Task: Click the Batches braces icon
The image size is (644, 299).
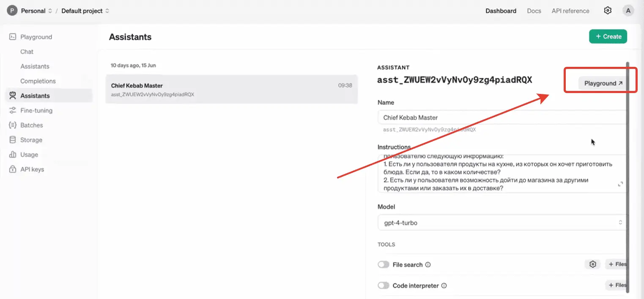Action: [x=13, y=125]
